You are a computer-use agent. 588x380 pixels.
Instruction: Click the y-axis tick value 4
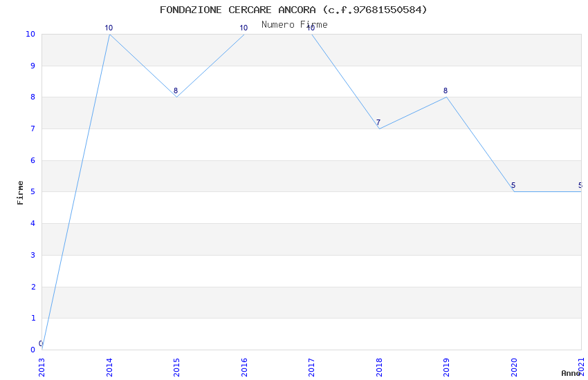pyautogui.click(x=33, y=223)
